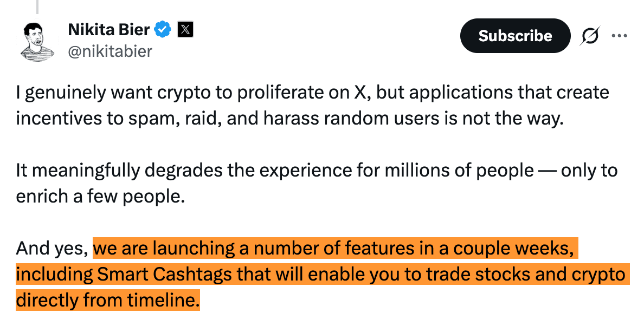The width and height of the screenshot is (644, 326).
Task: Click the phrase 'Smart Cashtags' in the post
Action: (165, 275)
